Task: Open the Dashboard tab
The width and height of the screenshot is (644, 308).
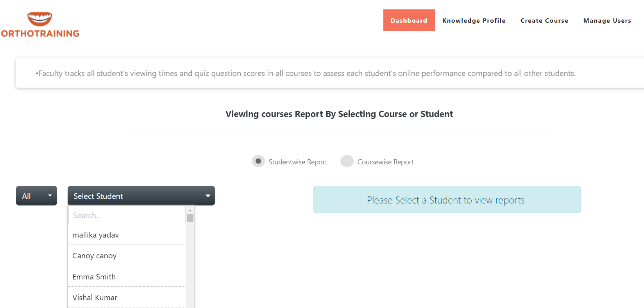Action: pyautogui.click(x=409, y=20)
